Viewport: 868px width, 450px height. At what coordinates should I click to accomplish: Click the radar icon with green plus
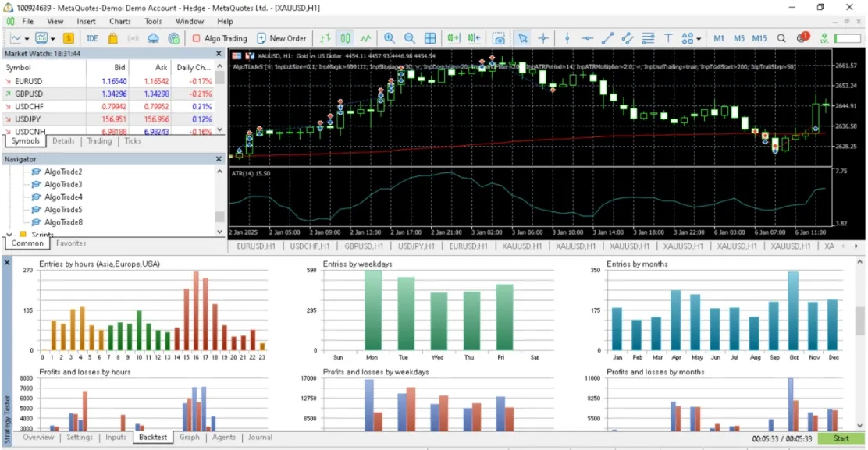(x=173, y=38)
